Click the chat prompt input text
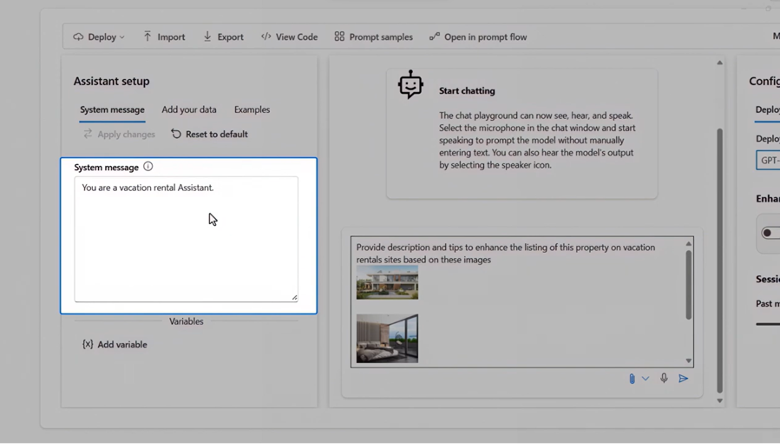The height and width of the screenshot is (445, 780). 505,254
